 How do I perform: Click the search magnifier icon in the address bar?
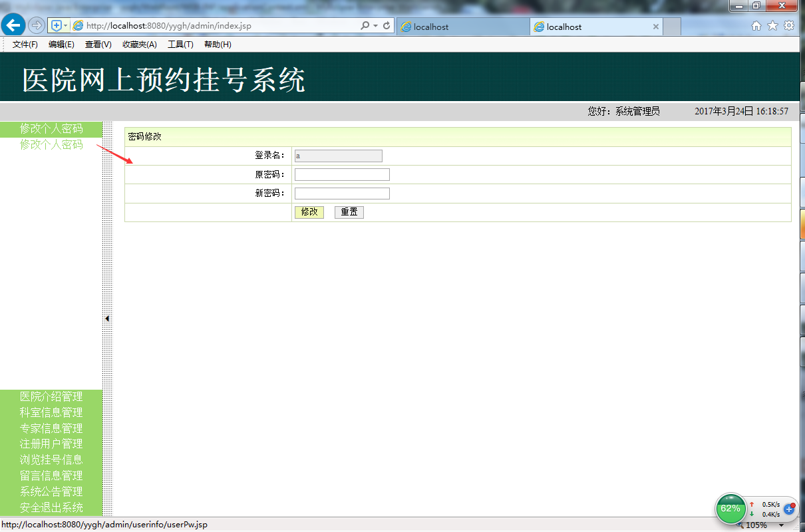pyautogui.click(x=365, y=26)
